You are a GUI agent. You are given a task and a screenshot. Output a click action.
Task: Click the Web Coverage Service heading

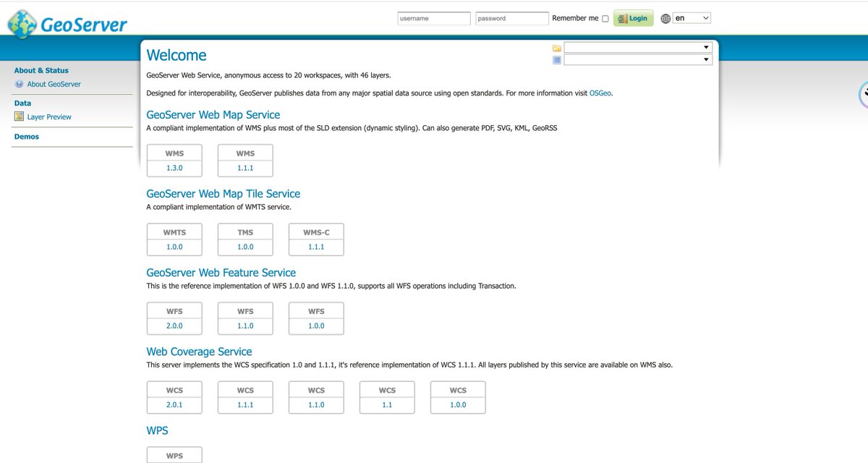pyautogui.click(x=200, y=352)
